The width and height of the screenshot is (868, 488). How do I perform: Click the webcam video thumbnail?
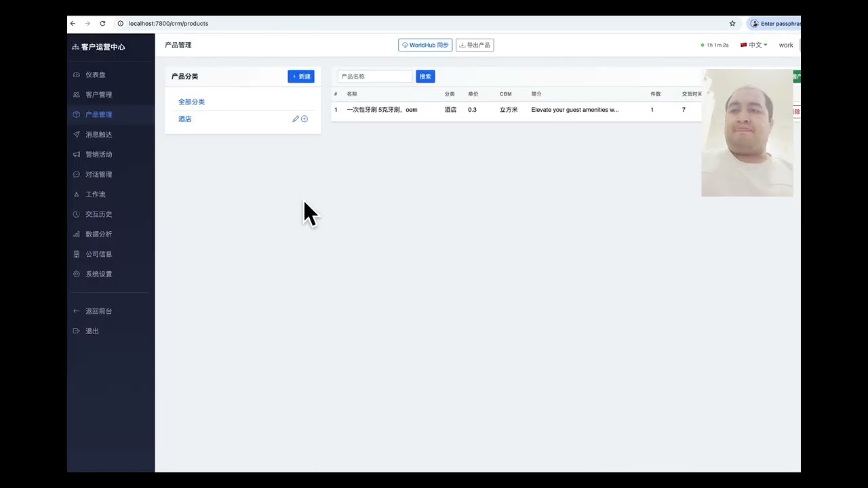click(747, 133)
